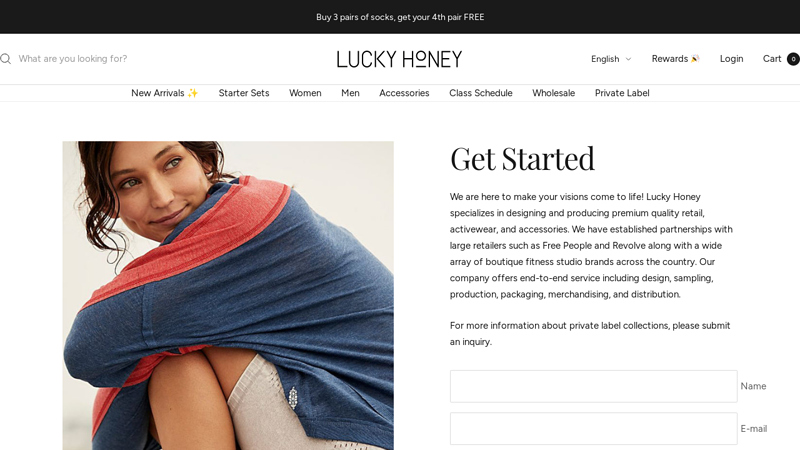
Task: Click the Lucky Honey logo
Action: pyautogui.click(x=399, y=59)
